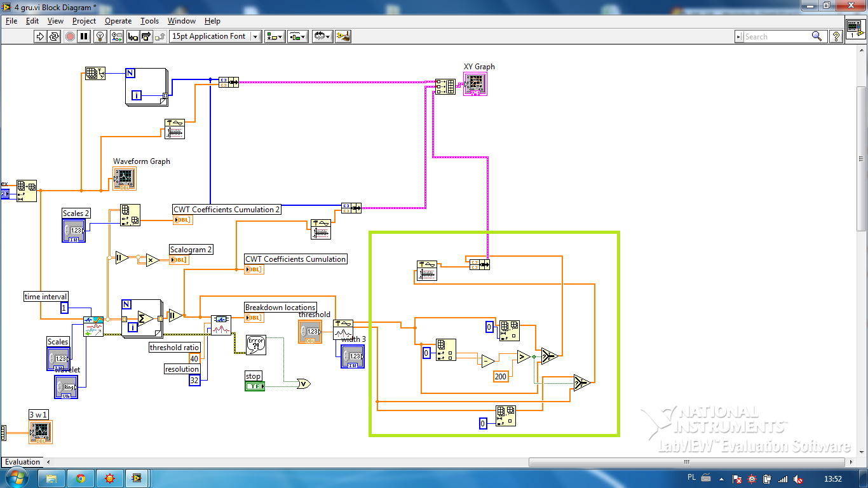Click the horizontal scrollbar right arrow
The height and width of the screenshot is (488, 868).
click(x=852, y=462)
